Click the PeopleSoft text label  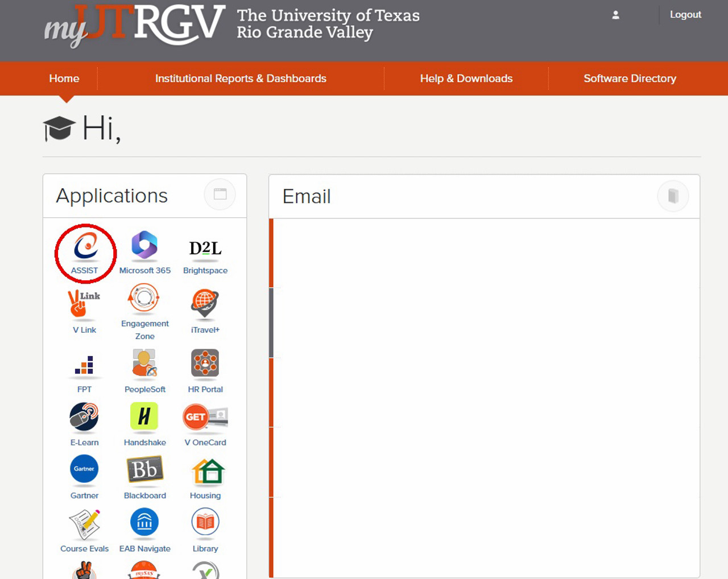click(x=145, y=390)
